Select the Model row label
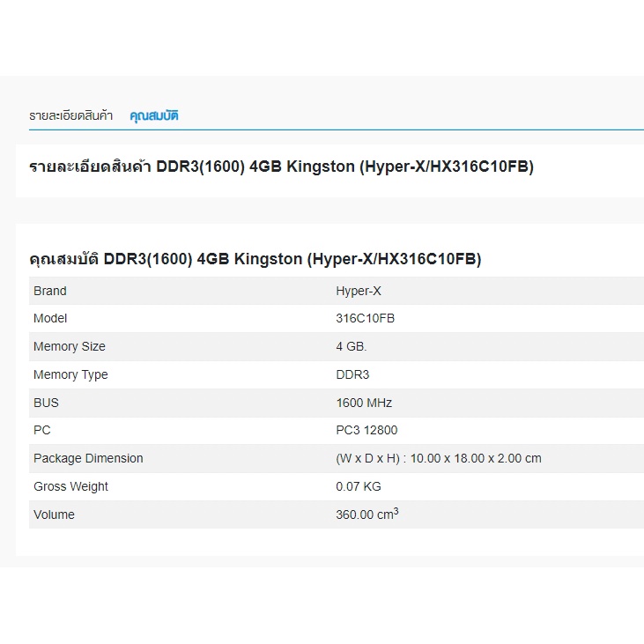 coord(50,318)
